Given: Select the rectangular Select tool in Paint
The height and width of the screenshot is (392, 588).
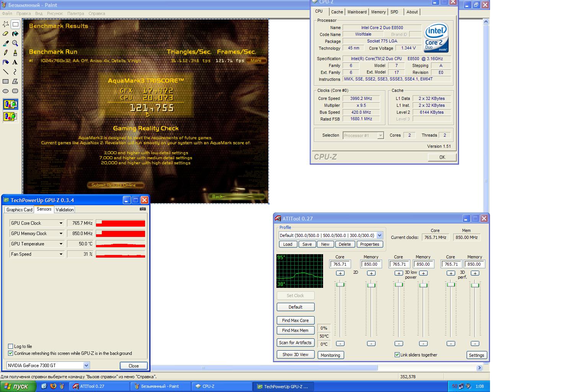Looking at the screenshot, I should coord(15,24).
